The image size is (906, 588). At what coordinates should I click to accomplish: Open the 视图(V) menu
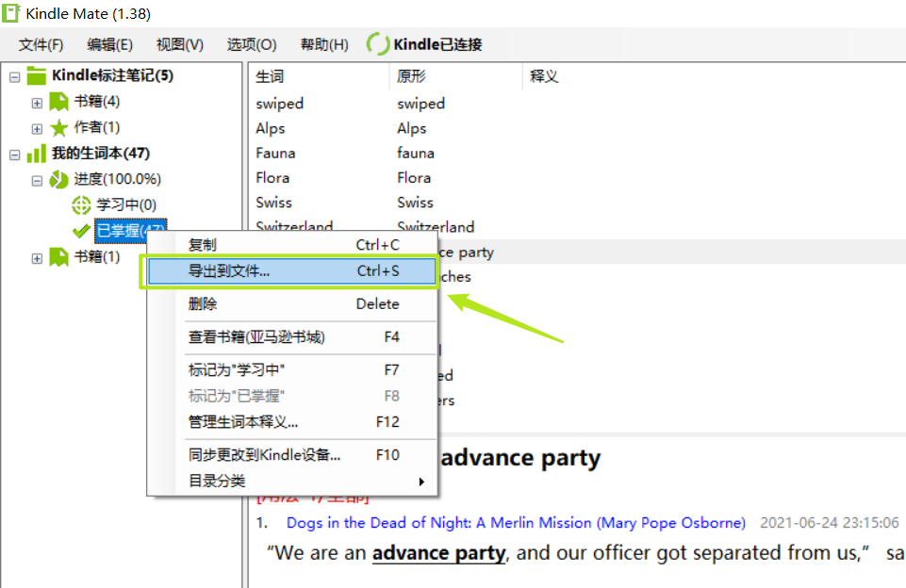(x=180, y=44)
